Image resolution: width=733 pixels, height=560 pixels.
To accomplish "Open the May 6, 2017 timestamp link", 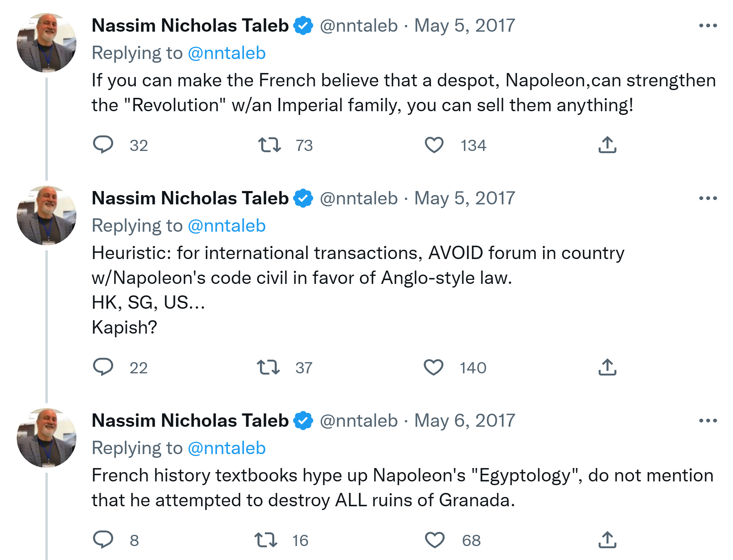I will pos(464,421).
